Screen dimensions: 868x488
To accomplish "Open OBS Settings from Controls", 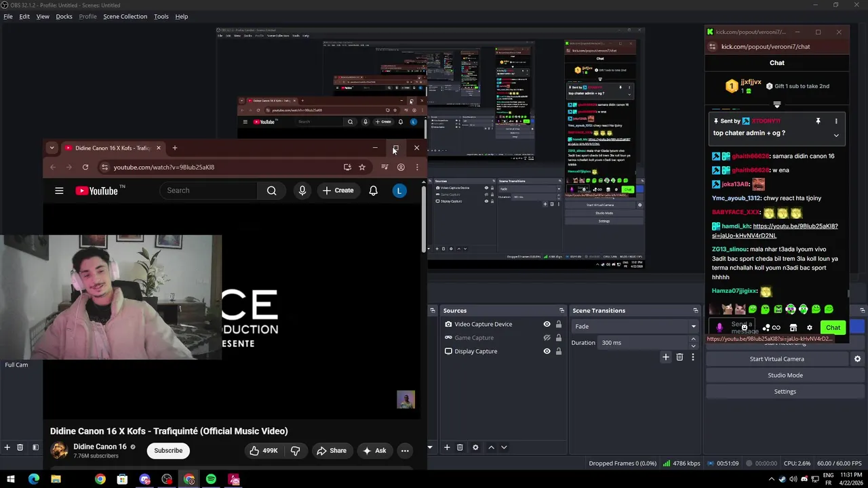I will [x=785, y=392].
